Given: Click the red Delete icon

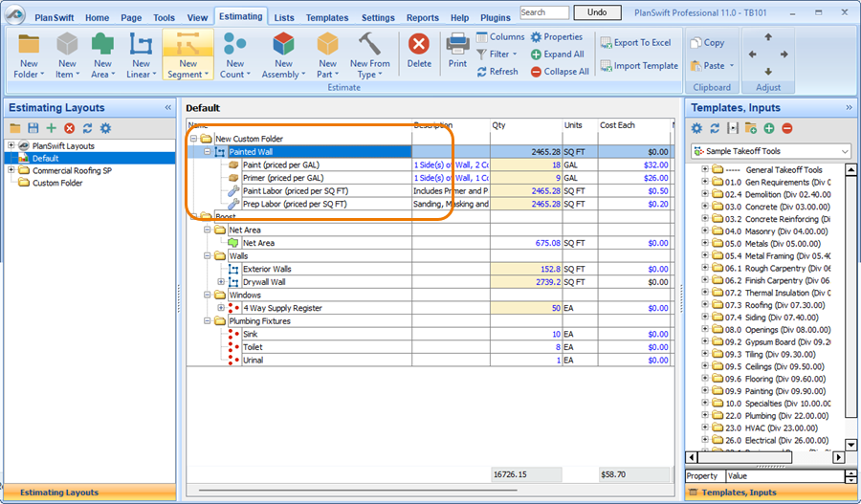Looking at the screenshot, I should (419, 44).
